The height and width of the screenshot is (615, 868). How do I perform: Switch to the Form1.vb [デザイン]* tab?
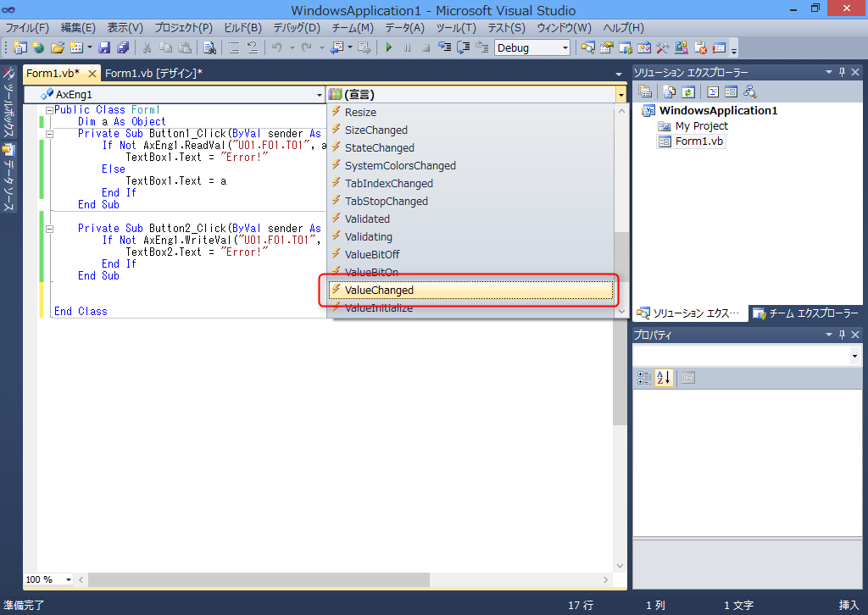click(x=153, y=73)
